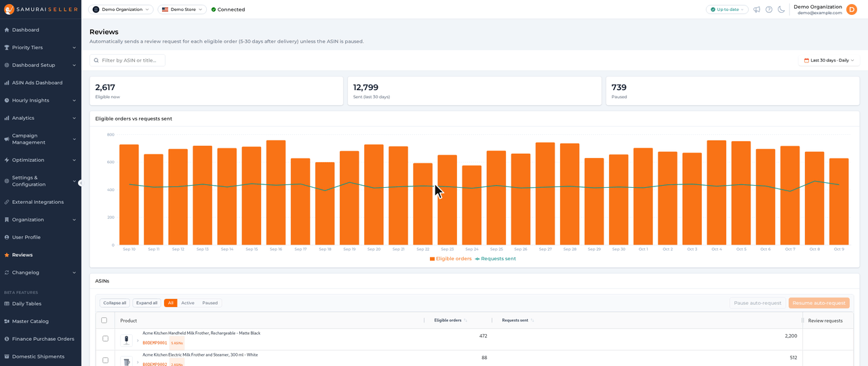This screenshot has height=366, width=868.
Task: Expand the Priority Tiers sidebar menu
Action: tap(41, 47)
